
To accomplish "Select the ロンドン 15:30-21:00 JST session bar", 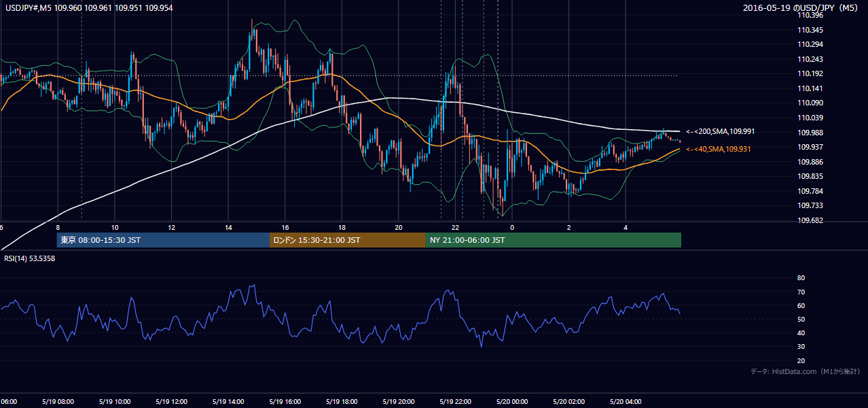I will coord(348,240).
